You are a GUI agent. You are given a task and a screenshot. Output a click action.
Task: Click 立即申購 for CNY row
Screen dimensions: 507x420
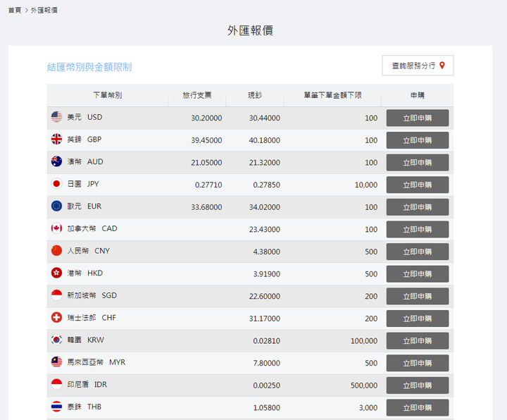coord(418,252)
